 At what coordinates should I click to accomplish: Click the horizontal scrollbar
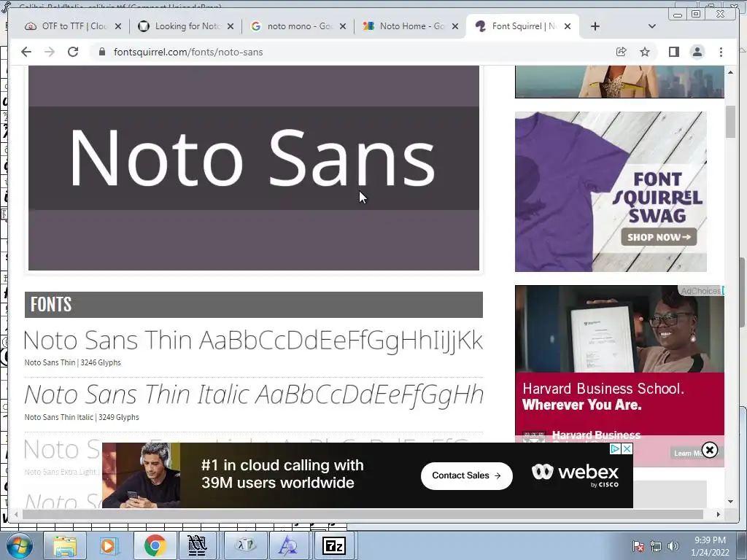pos(363,514)
